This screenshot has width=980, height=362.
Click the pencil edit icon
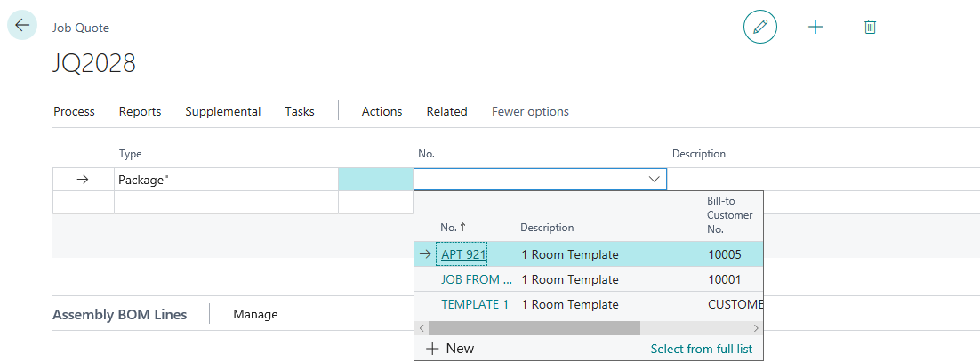(x=759, y=27)
